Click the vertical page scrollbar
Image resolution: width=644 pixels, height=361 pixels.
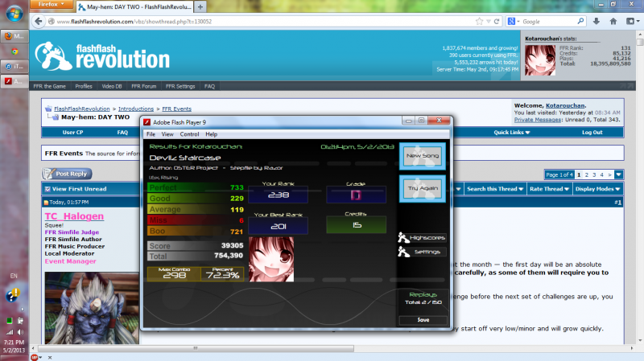click(x=640, y=43)
